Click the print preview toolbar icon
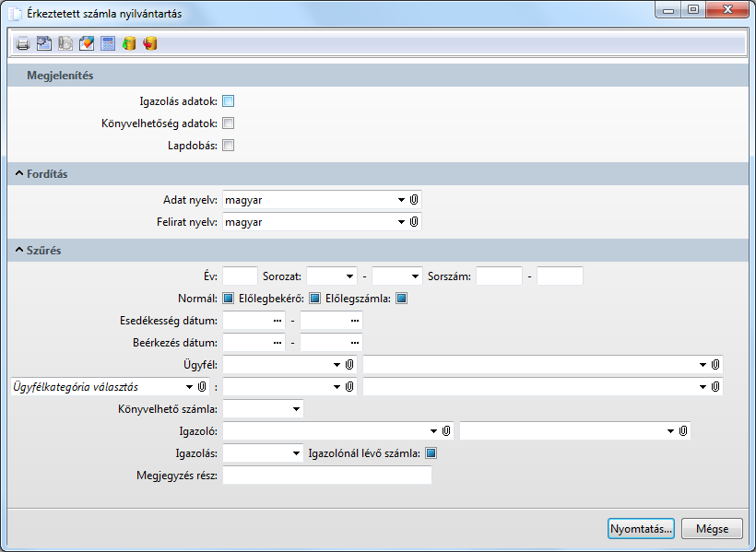 pos(43,43)
